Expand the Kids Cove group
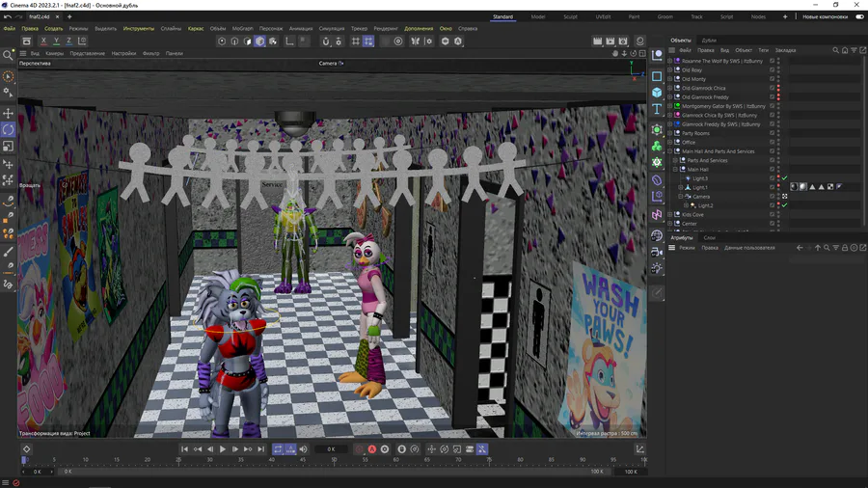868x488 pixels. click(669, 215)
